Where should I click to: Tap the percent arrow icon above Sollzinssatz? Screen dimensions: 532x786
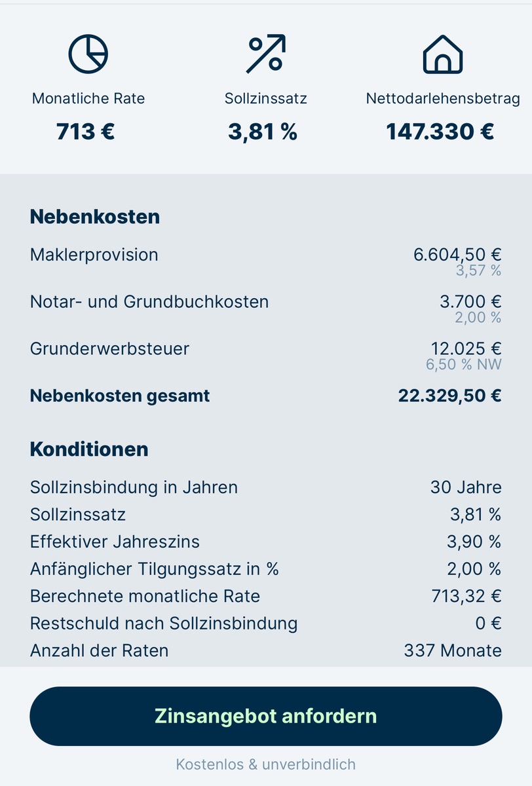265,54
